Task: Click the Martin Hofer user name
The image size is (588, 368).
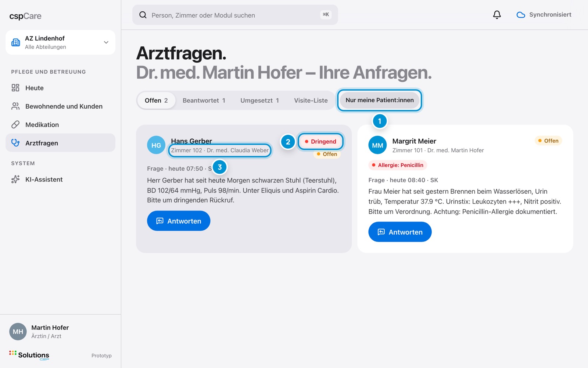Action: coord(50,328)
